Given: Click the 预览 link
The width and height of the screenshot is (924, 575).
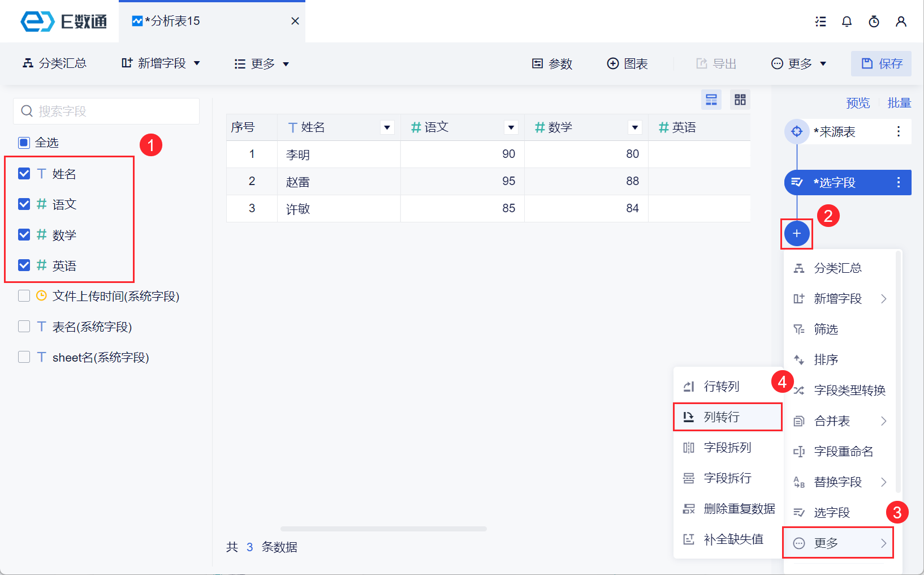Looking at the screenshot, I should click(857, 103).
